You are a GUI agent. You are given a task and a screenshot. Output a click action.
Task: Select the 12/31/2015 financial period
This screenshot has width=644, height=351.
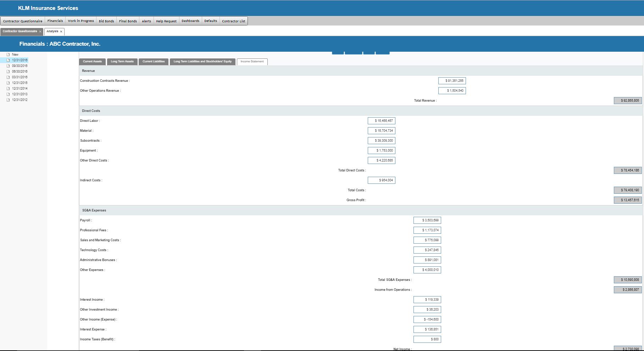coord(20,83)
